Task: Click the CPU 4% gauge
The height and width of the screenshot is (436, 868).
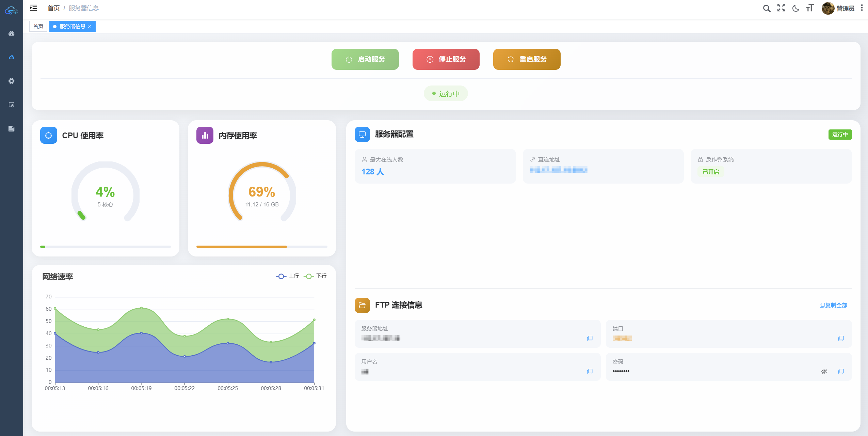Action: 106,191
